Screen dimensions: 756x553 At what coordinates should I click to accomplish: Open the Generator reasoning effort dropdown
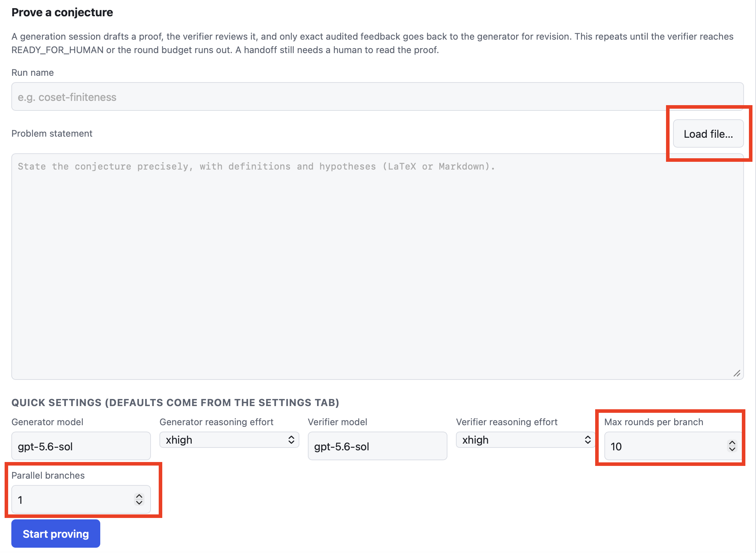coord(229,440)
